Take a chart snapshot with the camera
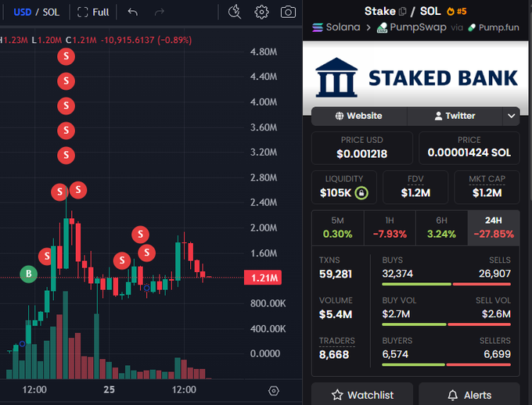The height and width of the screenshot is (405, 532). point(288,13)
